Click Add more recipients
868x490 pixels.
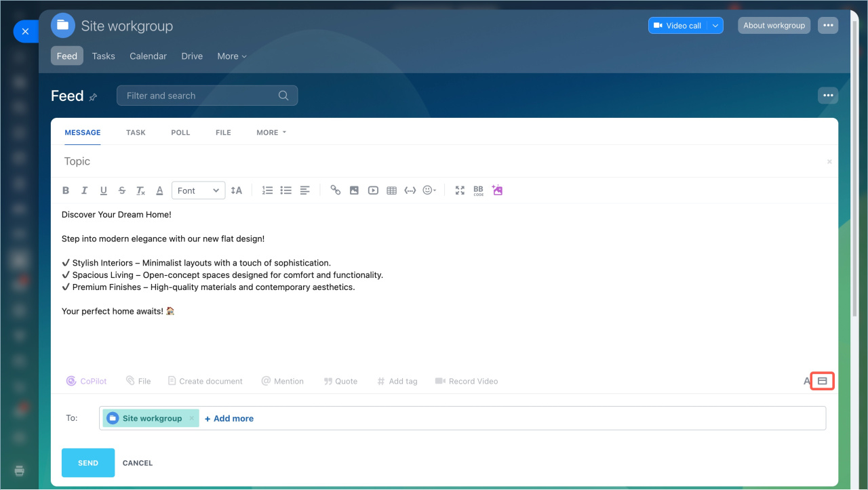tap(229, 418)
